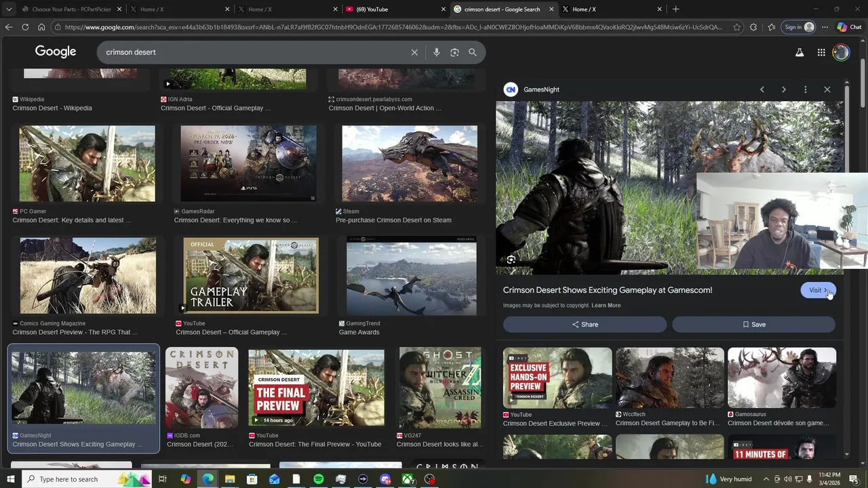The height and width of the screenshot is (488, 868).
Task: Open Microsoft Store from taskbar
Action: click(x=252, y=479)
